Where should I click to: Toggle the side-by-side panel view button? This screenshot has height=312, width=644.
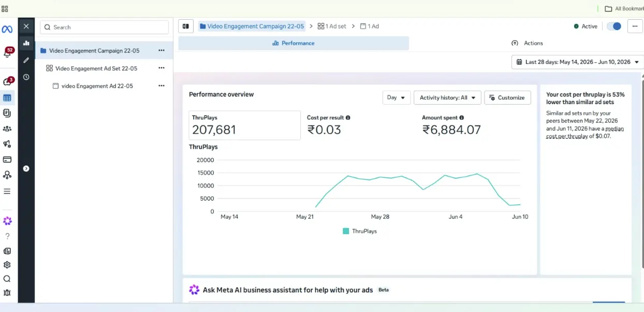pos(186,26)
